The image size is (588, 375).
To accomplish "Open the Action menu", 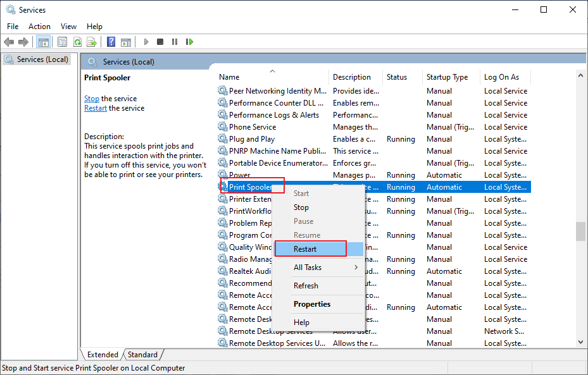I will point(39,26).
